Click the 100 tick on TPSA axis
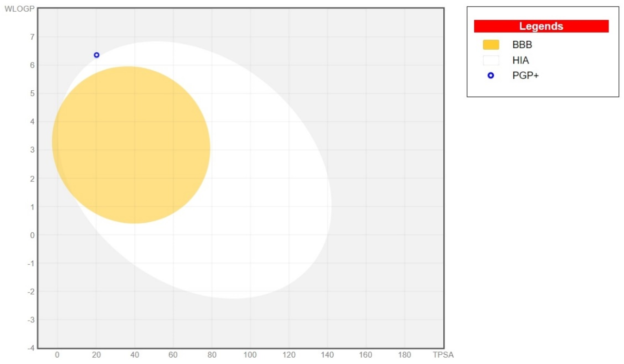This screenshot has height=364, width=624. 250,355
